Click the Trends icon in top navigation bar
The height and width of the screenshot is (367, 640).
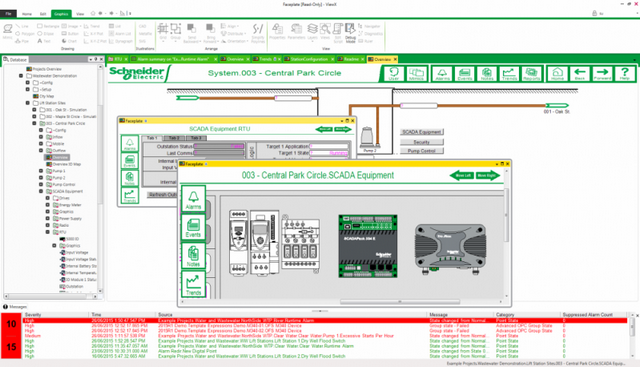pyautogui.click(x=509, y=74)
